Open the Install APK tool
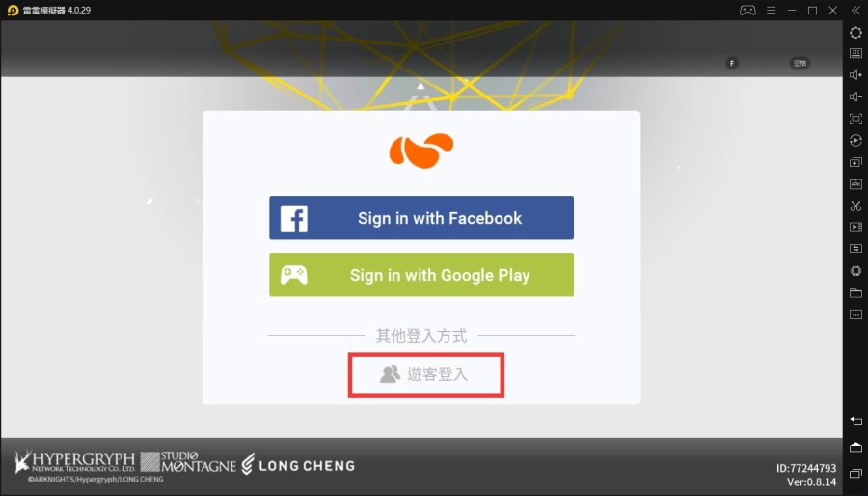 point(855,183)
